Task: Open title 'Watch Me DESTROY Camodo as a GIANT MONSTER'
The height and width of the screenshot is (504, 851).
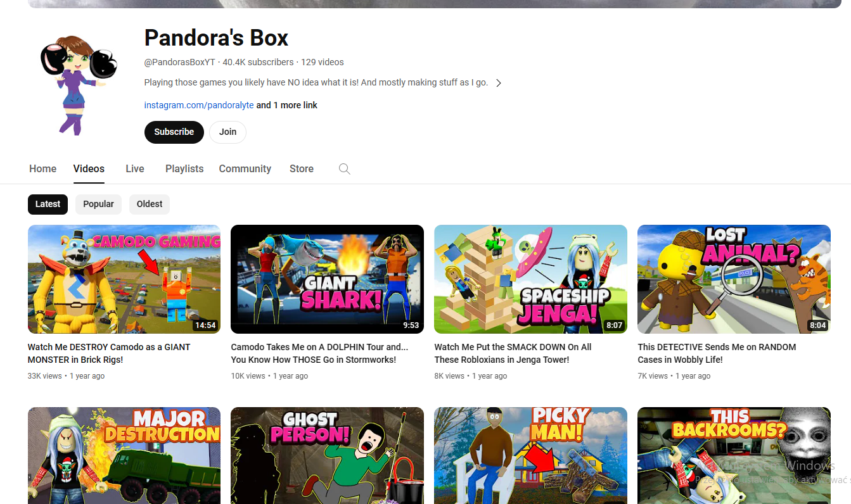Action: pyautogui.click(x=109, y=353)
